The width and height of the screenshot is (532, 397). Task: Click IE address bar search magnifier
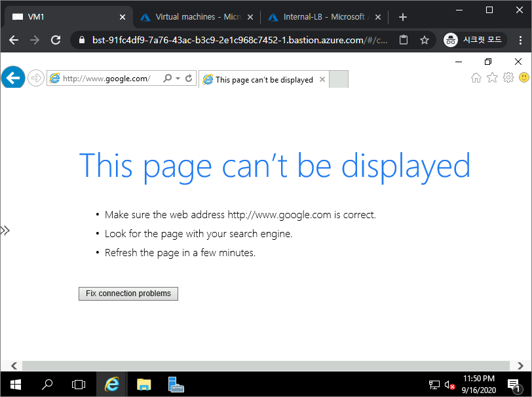coord(167,79)
